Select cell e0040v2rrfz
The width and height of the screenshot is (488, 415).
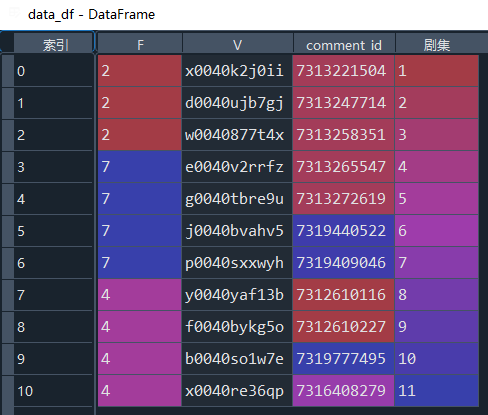237,167
